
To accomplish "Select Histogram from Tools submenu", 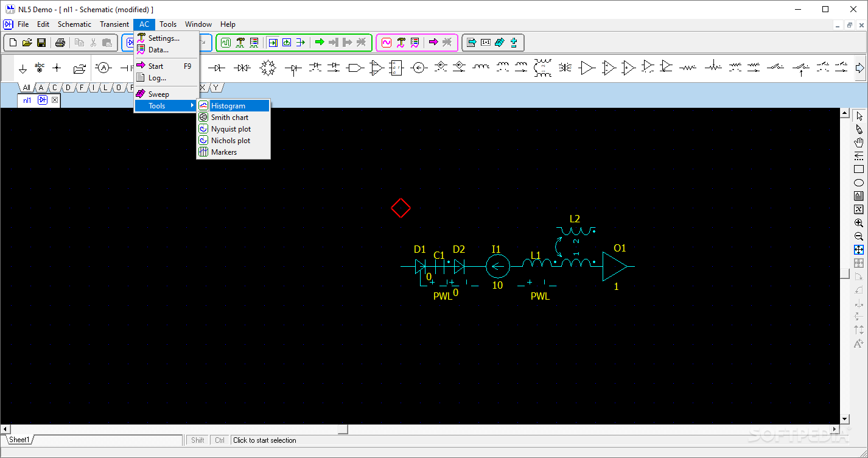I will 233,106.
